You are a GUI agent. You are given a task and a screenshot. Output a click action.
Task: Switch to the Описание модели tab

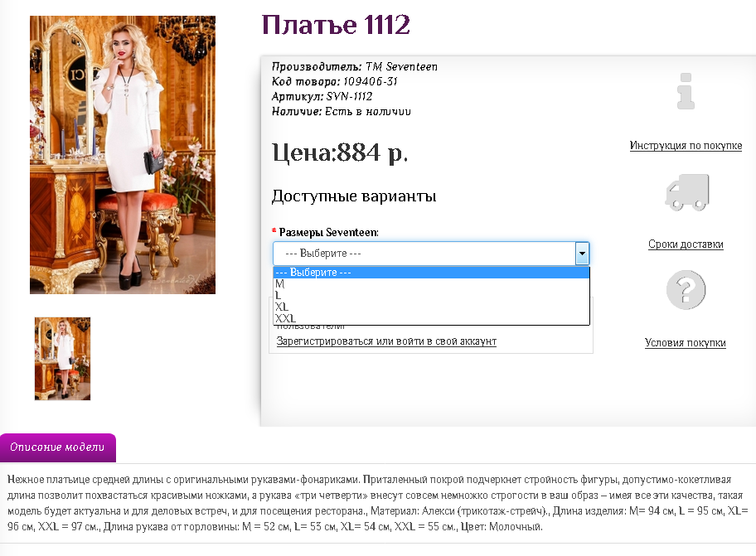[58, 447]
